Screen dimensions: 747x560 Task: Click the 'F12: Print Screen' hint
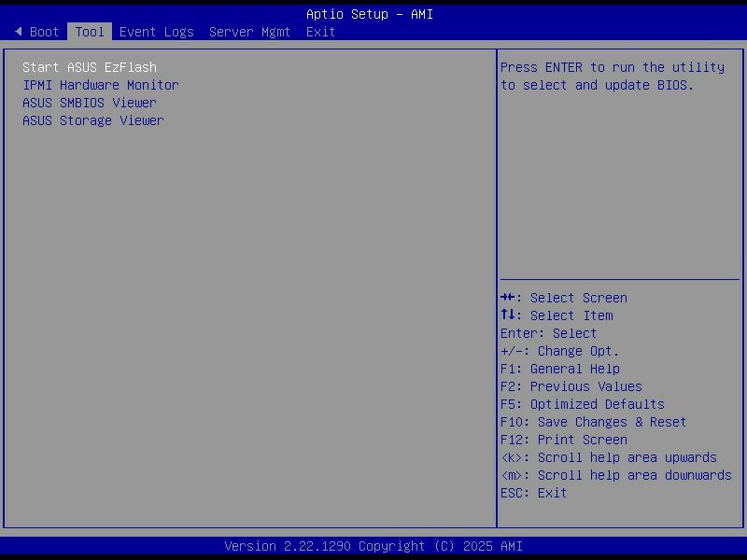pyautogui.click(x=564, y=440)
